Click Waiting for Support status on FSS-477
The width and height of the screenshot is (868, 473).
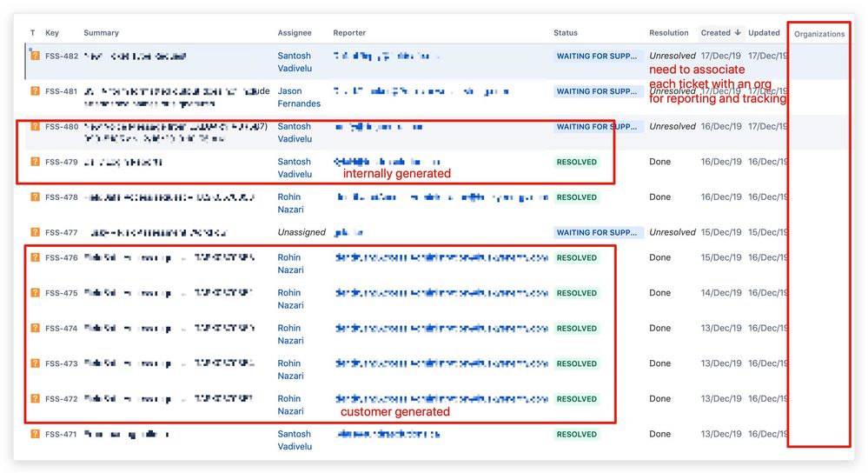598,233
